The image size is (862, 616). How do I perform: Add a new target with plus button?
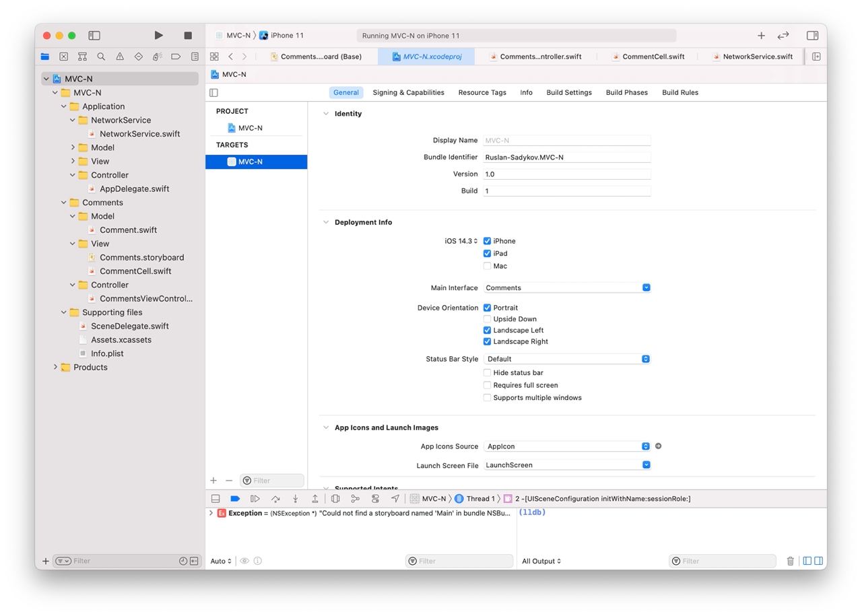click(213, 481)
